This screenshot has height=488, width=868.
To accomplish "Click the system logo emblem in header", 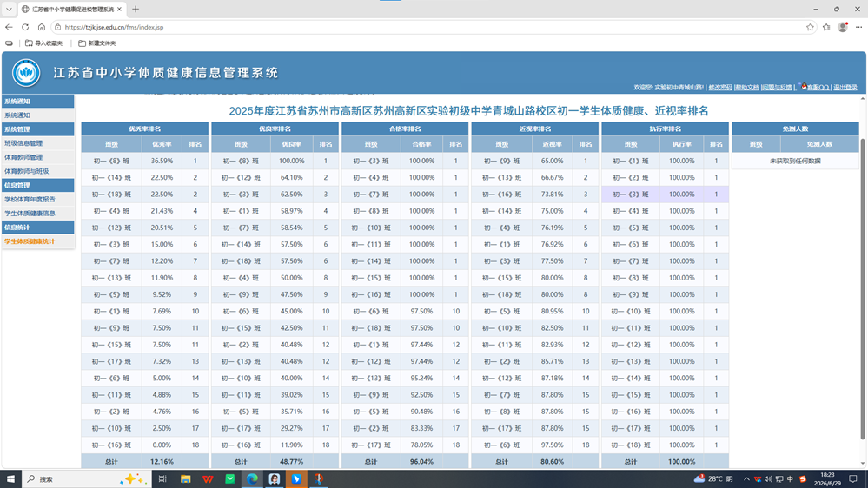I will tap(26, 72).
